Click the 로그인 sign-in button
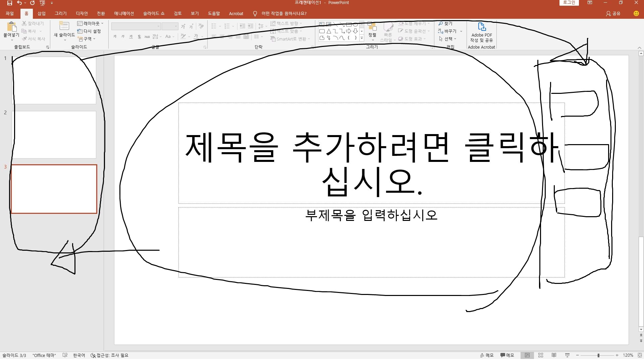 pos(569,3)
